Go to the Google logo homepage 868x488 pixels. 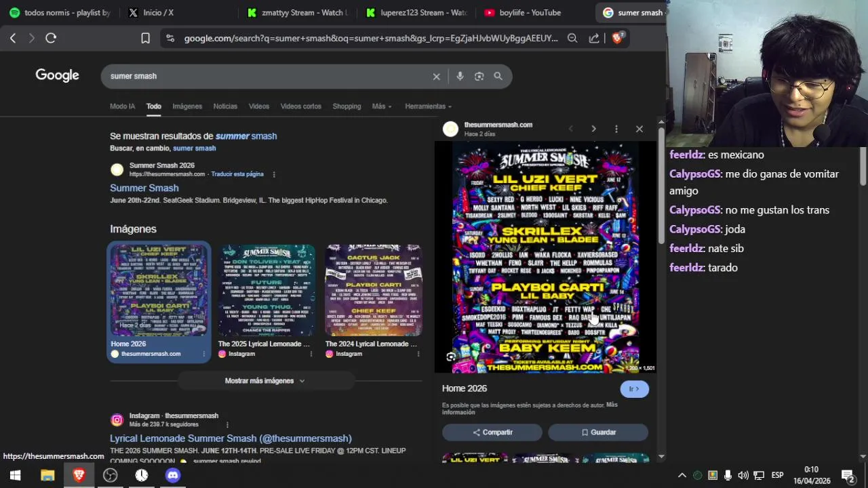(x=58, y=75)
